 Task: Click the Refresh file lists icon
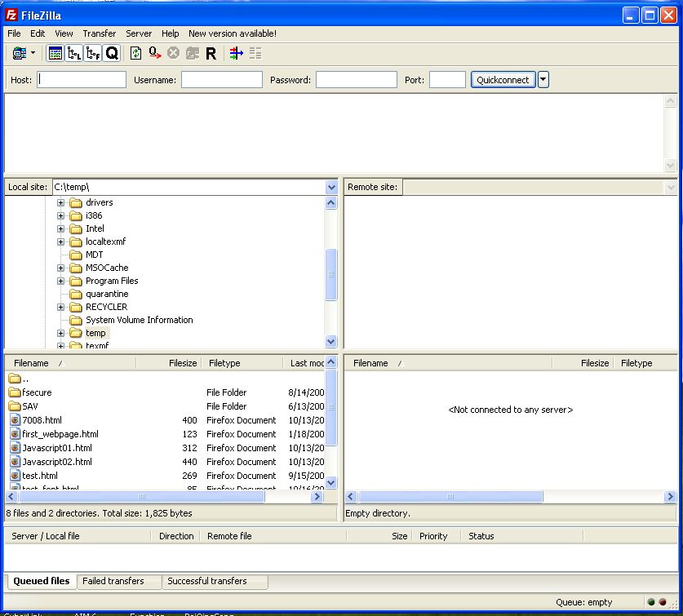(136, 53)
